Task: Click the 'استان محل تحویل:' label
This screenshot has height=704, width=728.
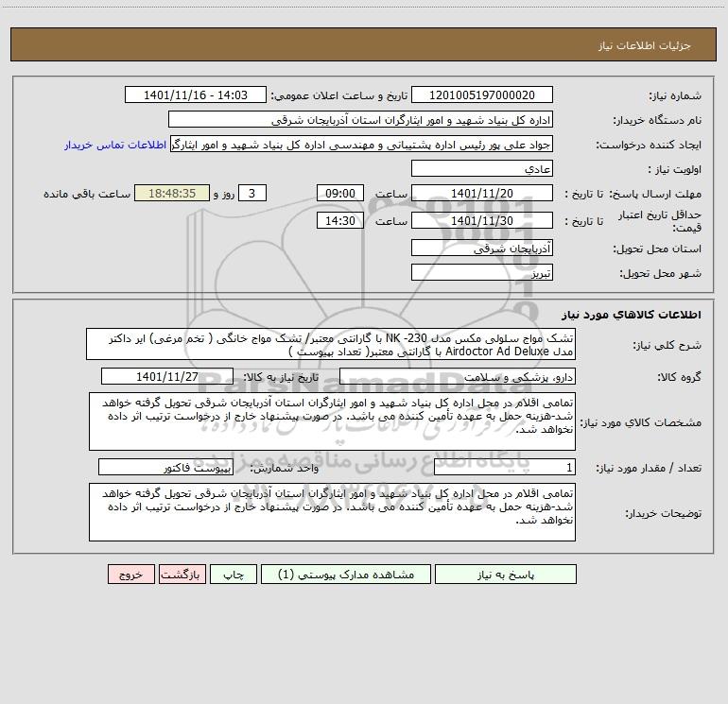Action: pyautogui.click(x=657, y=249)
